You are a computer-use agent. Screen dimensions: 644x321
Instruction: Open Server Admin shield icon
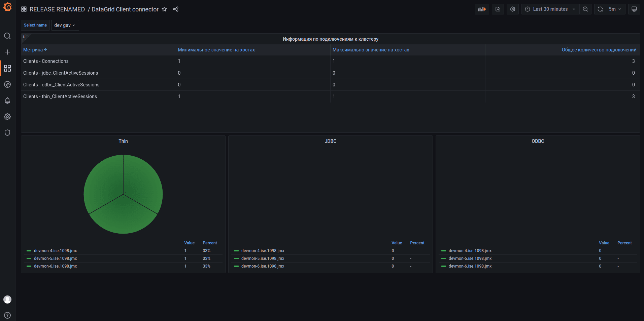pos(7,133)
